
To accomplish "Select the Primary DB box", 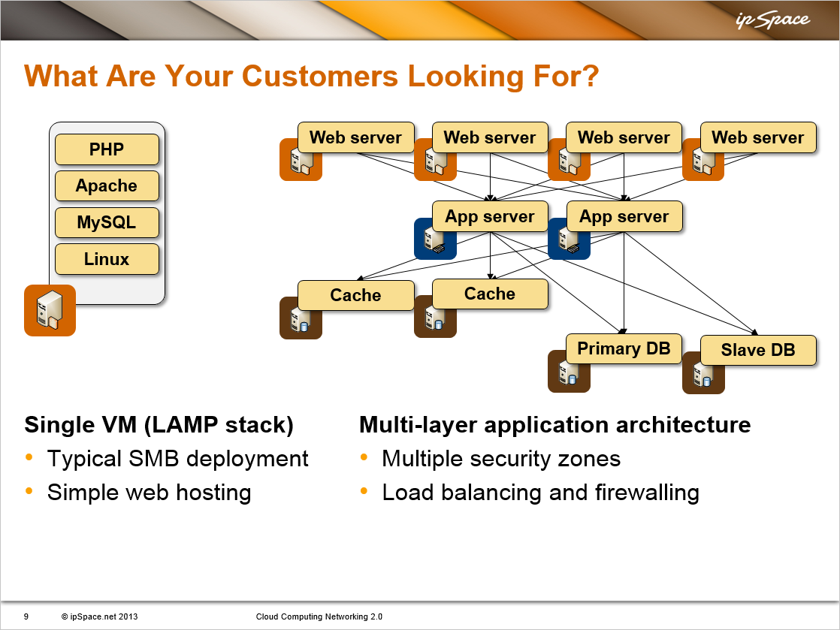I will tap(624, 348).
